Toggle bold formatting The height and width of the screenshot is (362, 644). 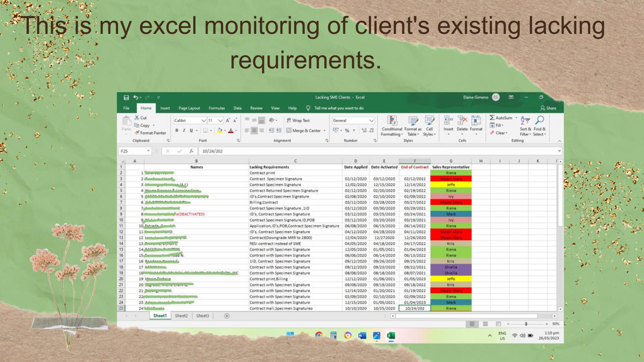pyautogui.click(x=177, y=130)
